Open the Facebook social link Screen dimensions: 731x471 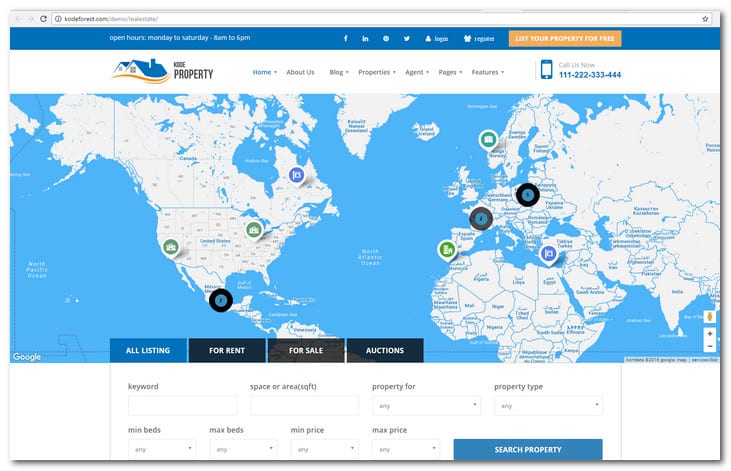click(346, 39)
